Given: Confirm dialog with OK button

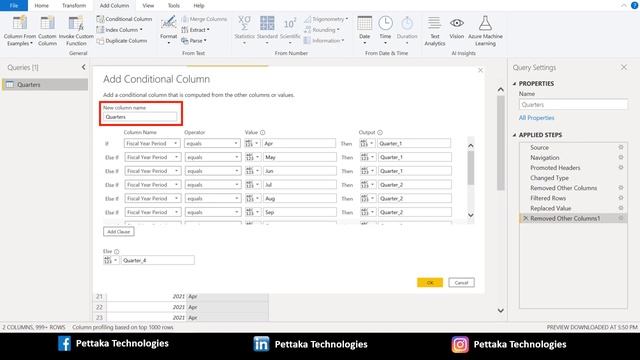Looking at the screenshot, I should [x=430, y=282].
